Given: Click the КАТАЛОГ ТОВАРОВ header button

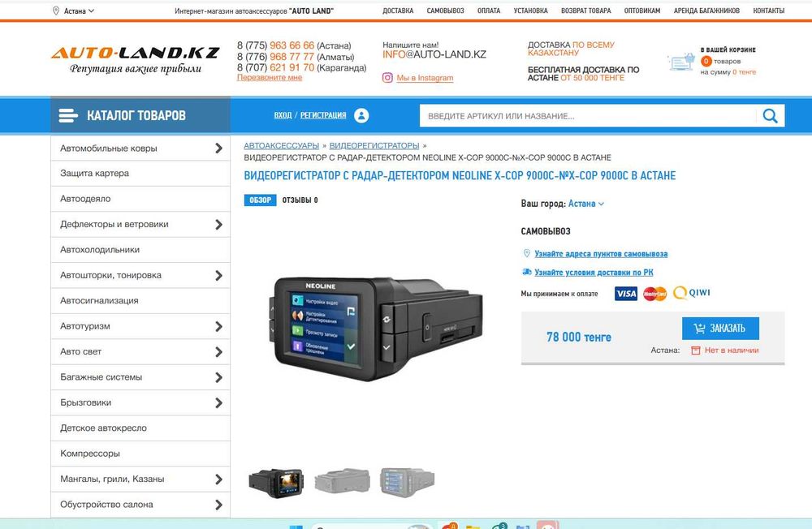Looking at the screenshot, I should tap(140, 115).
